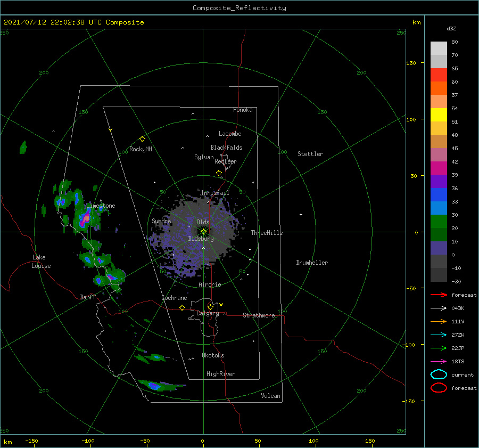Click the white plus marker below Stettler
Image resolution: width=479 pixels, height=448 pixels.
301,214
